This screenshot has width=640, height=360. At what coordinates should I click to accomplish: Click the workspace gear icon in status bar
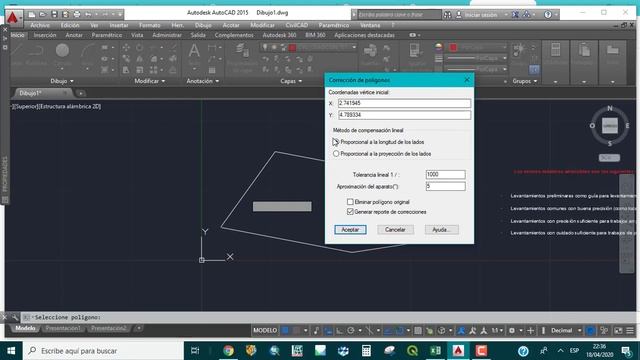pos(512,331)
